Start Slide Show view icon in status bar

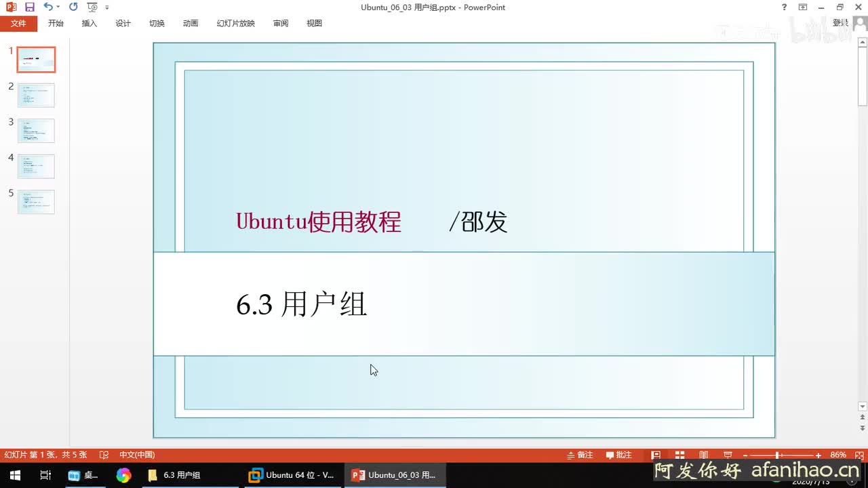click(x=728, y=455)
